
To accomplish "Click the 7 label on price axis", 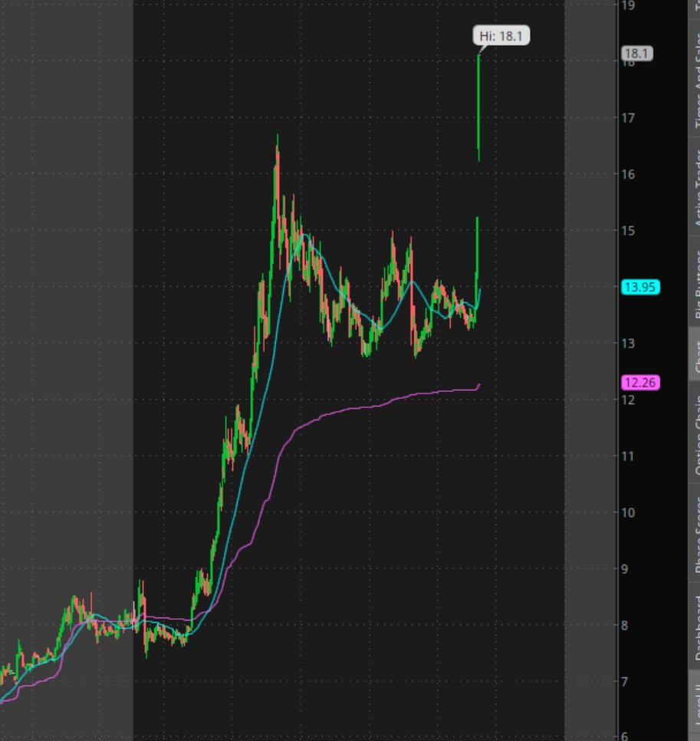I will click(625, 681).
